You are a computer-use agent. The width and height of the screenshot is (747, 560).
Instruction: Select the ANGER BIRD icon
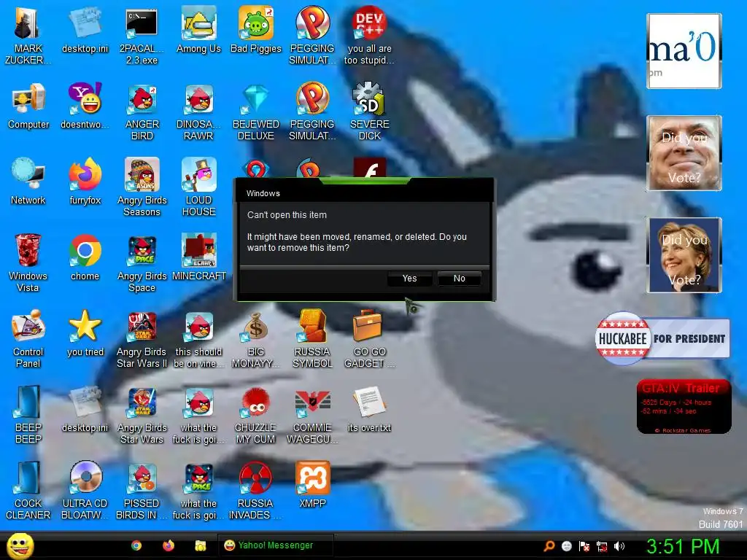pyautogui.click(x=142, y=112)
